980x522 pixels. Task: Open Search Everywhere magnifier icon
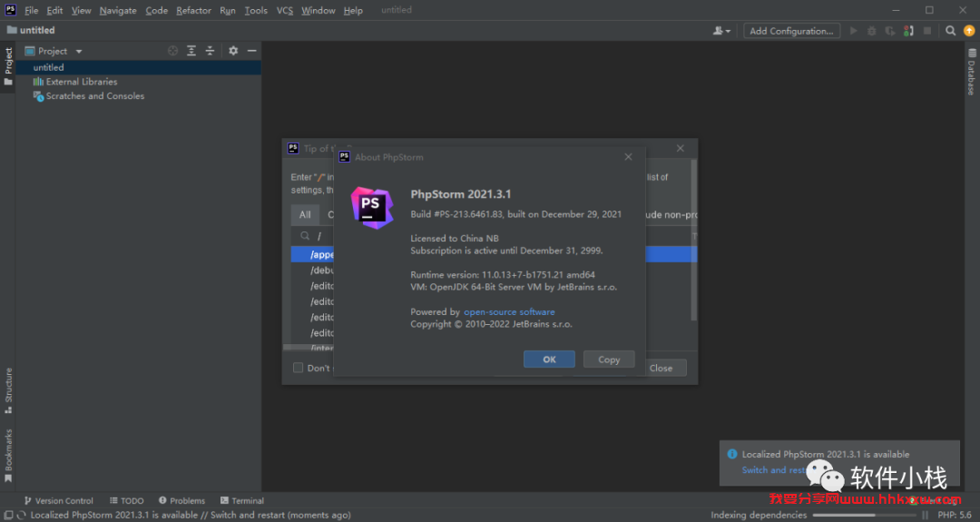coord(950,31)
